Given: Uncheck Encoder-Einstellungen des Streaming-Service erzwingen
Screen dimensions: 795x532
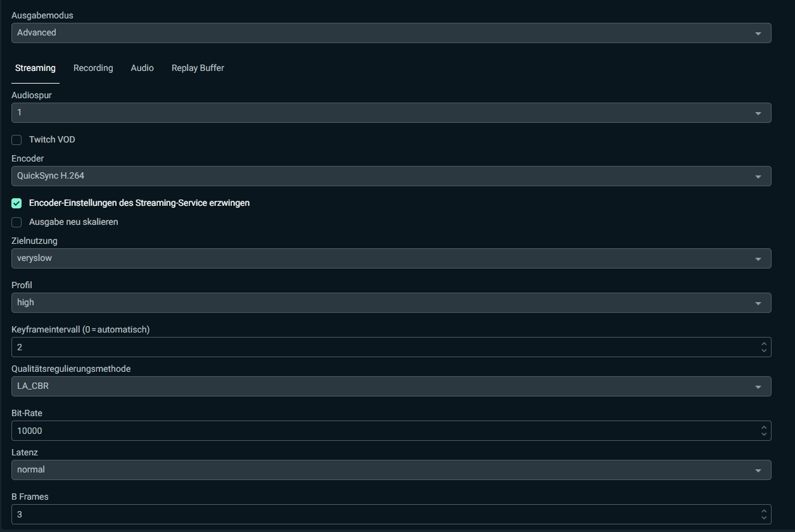Looking at the screenshot, I should 17,203.
